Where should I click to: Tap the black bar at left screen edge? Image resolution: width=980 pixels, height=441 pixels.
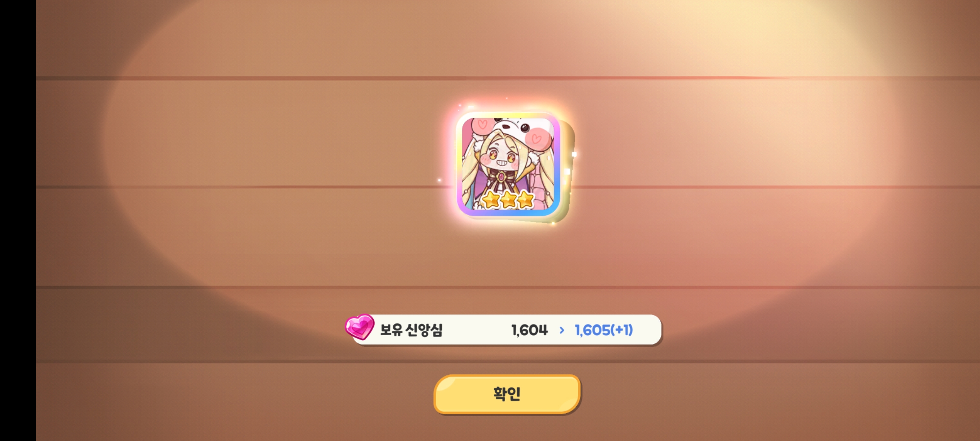pos(18,220)
